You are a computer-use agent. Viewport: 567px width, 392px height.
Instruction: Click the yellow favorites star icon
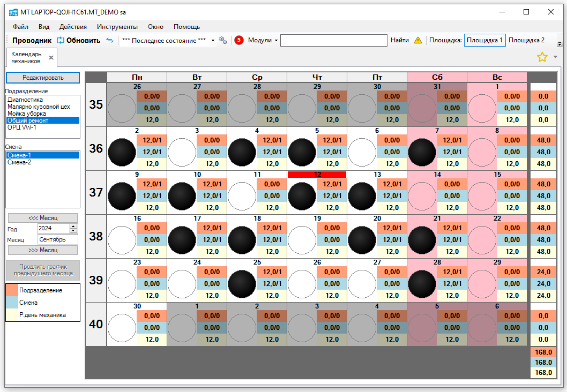tap(542, 57)
